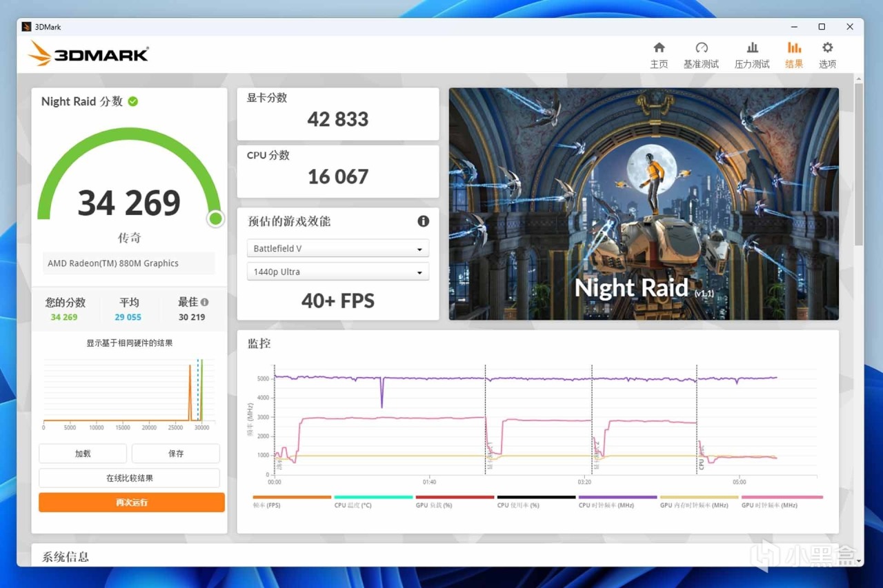This screenshot has height=588, width=883.
Task: Toggle CPU 温度 legend series
Action: pos(373,502)
